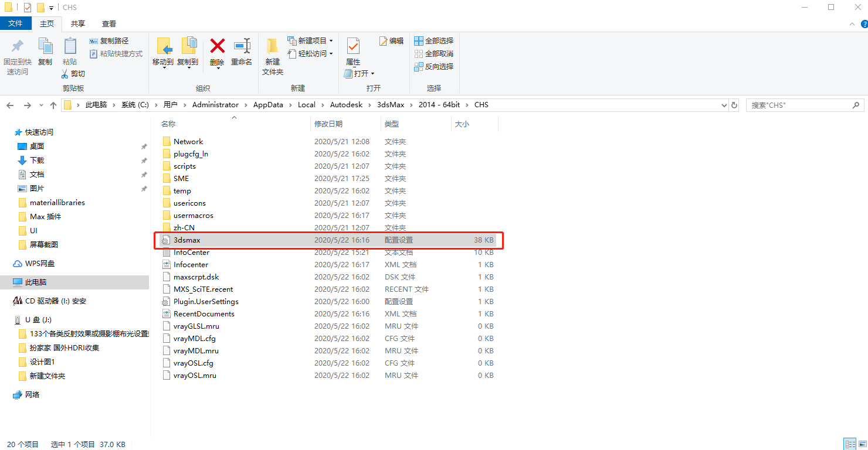Click AppData in the address path
The image size is (868, 450).
click(x=268, y=105)
